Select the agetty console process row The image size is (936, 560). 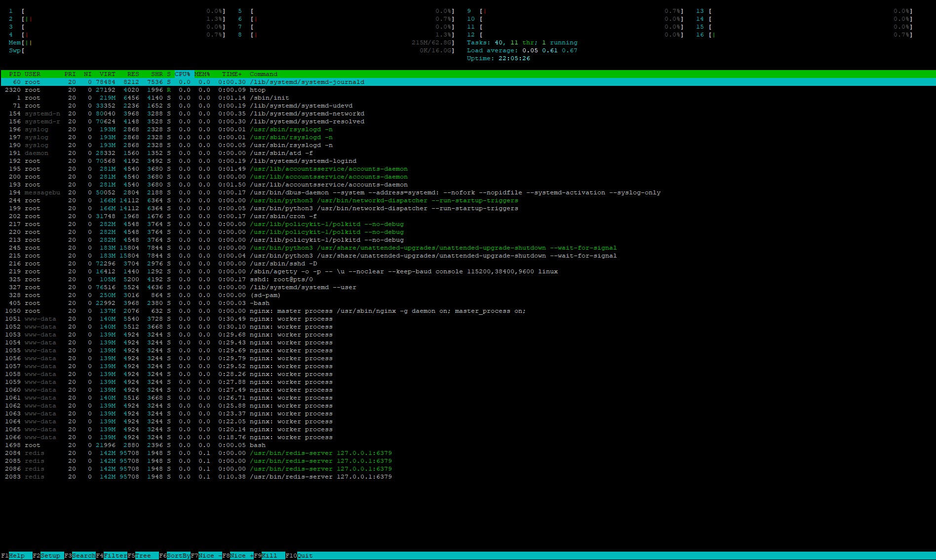(x=468, y=271)
